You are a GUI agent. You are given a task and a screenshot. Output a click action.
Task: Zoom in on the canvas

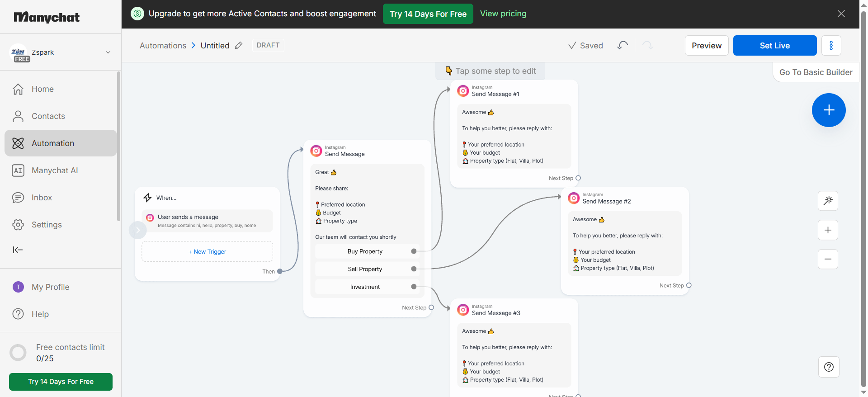[x=828, y=230]
